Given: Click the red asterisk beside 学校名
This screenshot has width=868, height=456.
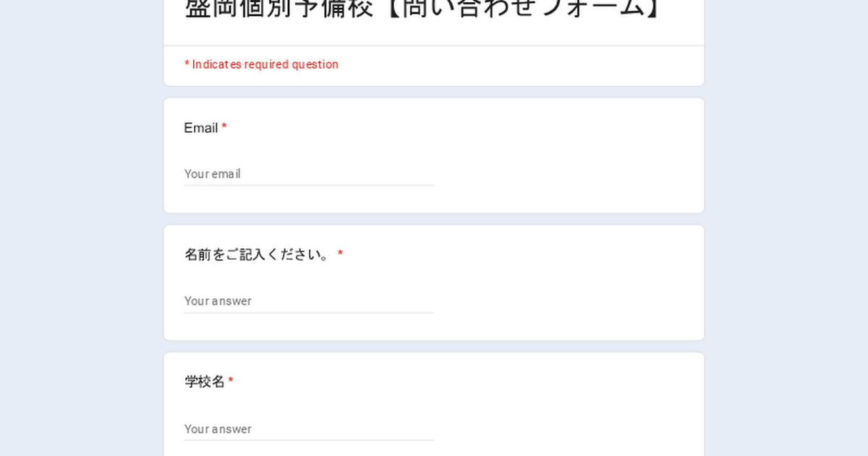Looking at the screenshot, I should [x=231, y=381].
